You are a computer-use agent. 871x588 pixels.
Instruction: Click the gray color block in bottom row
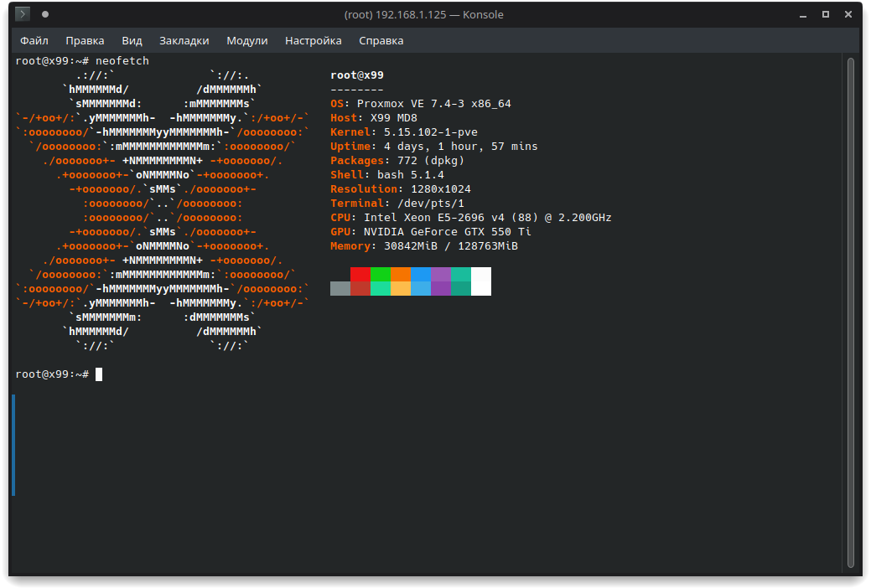[x=340, y=288]
